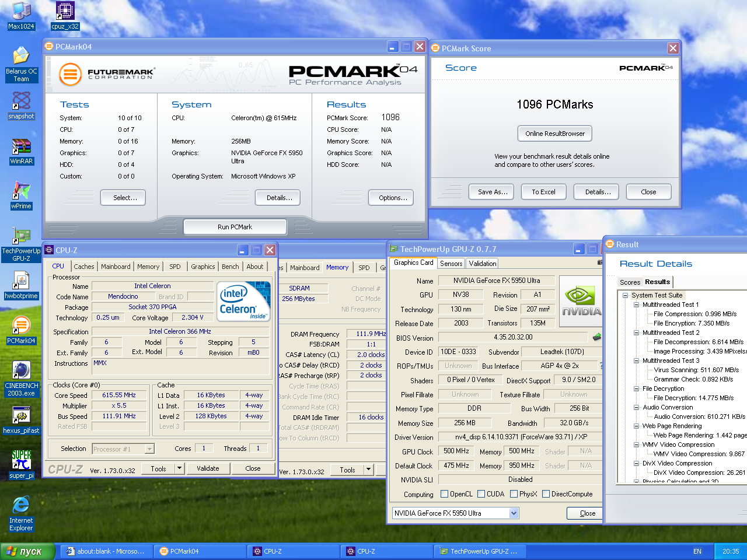Image resolution: width=747 pixels, height=560 pixels.
Task: Open the TechPowerUp GPU-Z desktop icon
Action: [21, 244]
